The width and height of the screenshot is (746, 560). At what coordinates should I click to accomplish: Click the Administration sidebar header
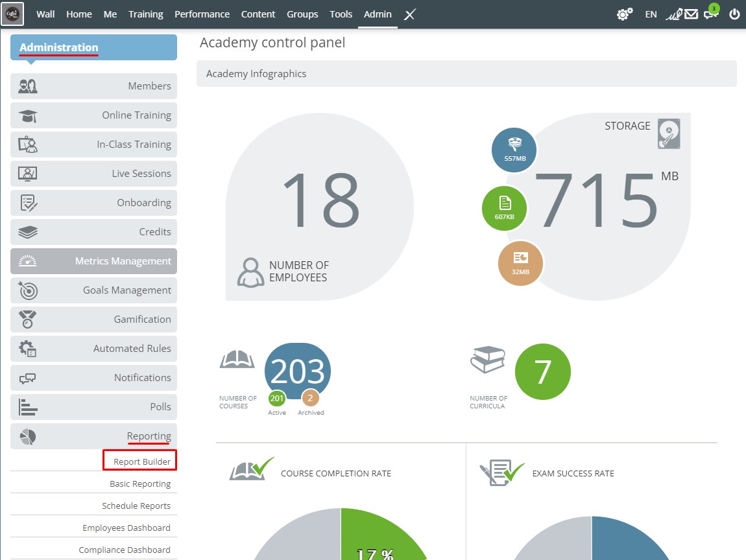tap(93, 47)
